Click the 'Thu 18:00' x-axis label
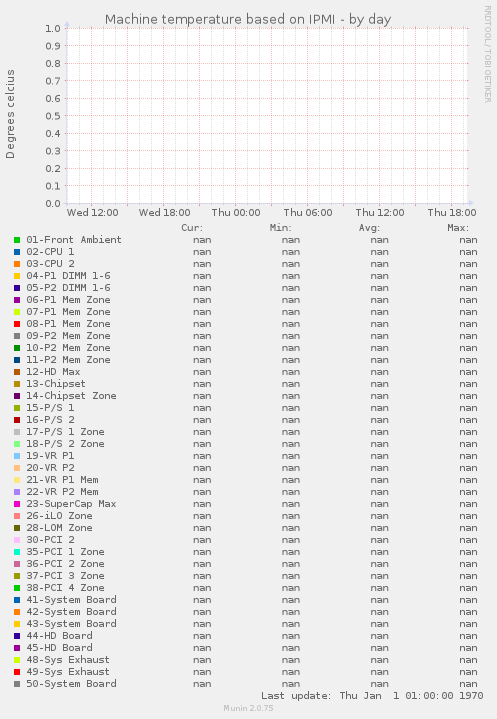This screenshot has height=719, width=497. (452, 213)
